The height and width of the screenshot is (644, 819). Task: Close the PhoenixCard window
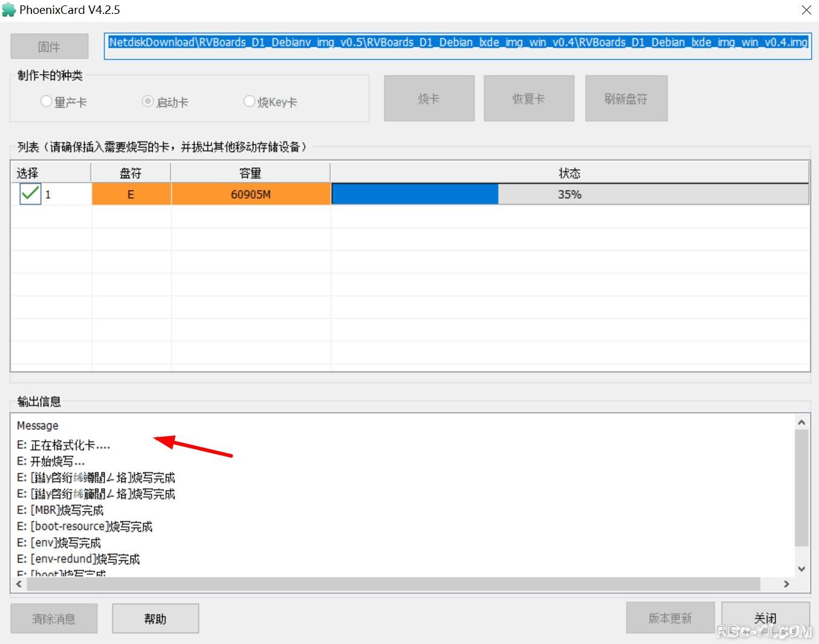pyautogui.click(x=806, y=10)
